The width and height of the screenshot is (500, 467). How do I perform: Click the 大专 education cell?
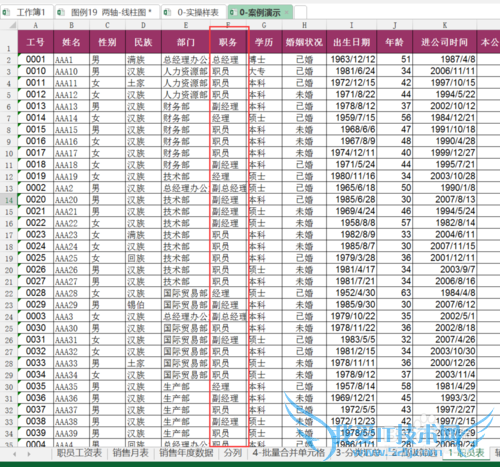[264, 71]
